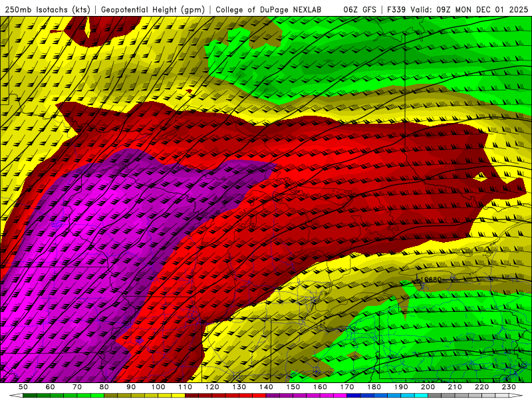Pick the lightest gray swatch ending the color scale
This screenshot has width=532, height=399.
pos(502,396)
